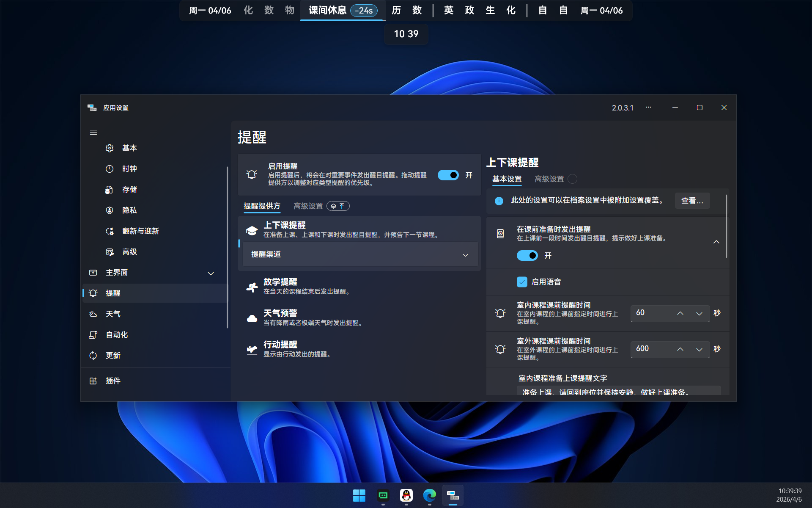Select the 提醒提供方 tab

(x=261, y=206)
